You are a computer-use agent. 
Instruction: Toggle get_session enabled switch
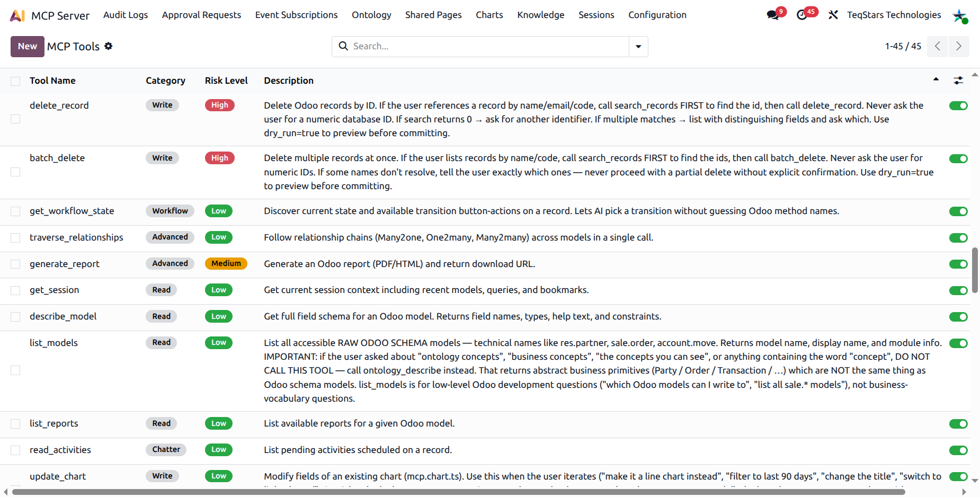[958, 290]
